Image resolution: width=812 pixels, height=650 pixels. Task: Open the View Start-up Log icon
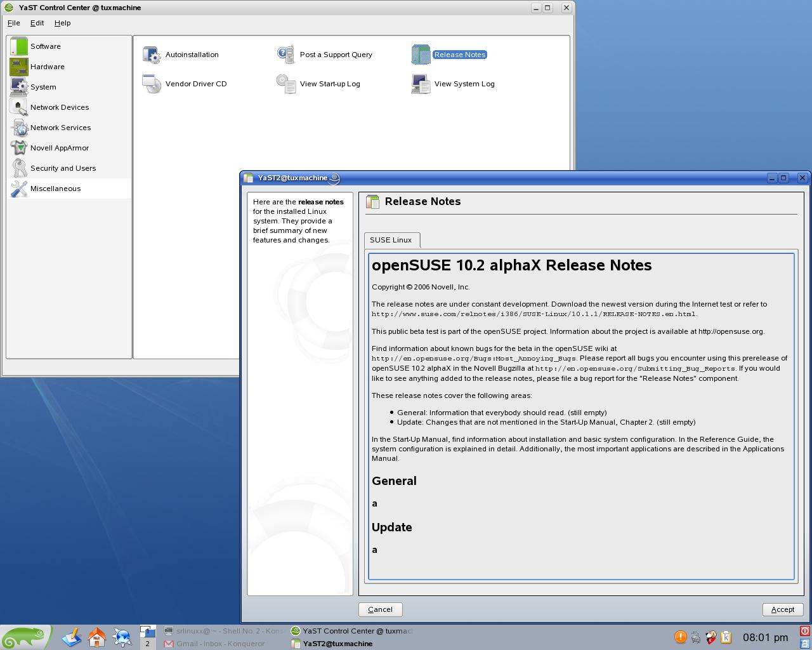click(286, 84)
